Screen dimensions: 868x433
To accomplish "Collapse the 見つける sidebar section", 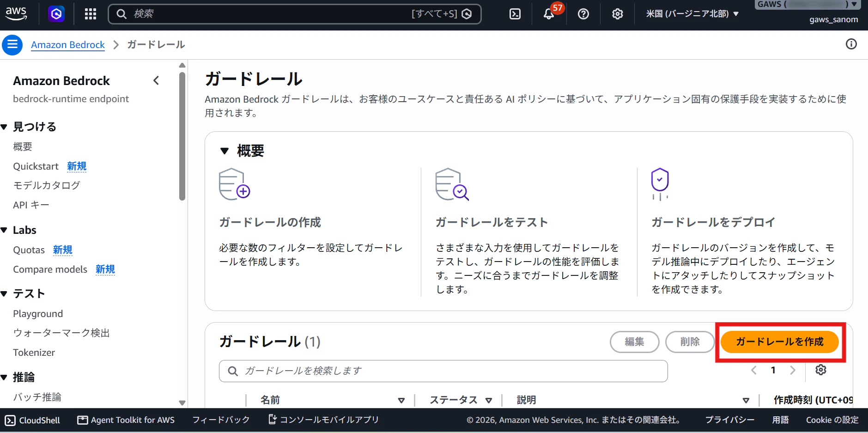I will pyautogui.click(x=4, y=127).
